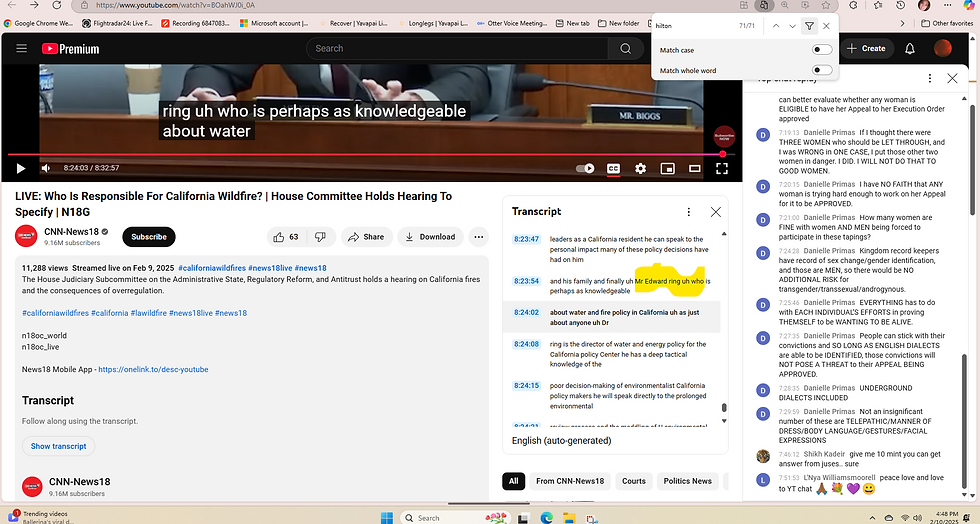Image resolution: width=980 pixels, height=524 pixels.
Task: Click Create button in YouTube header
Action: (x=866, y=48)
